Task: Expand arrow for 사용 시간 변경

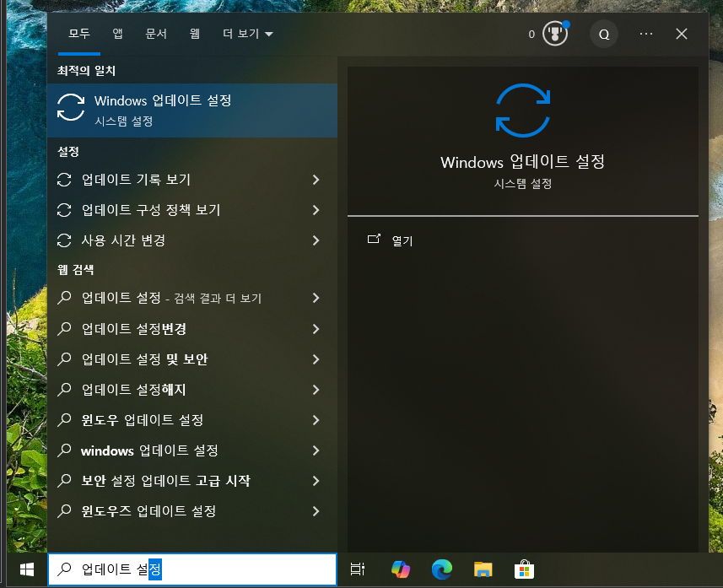Action: (316, 240)
